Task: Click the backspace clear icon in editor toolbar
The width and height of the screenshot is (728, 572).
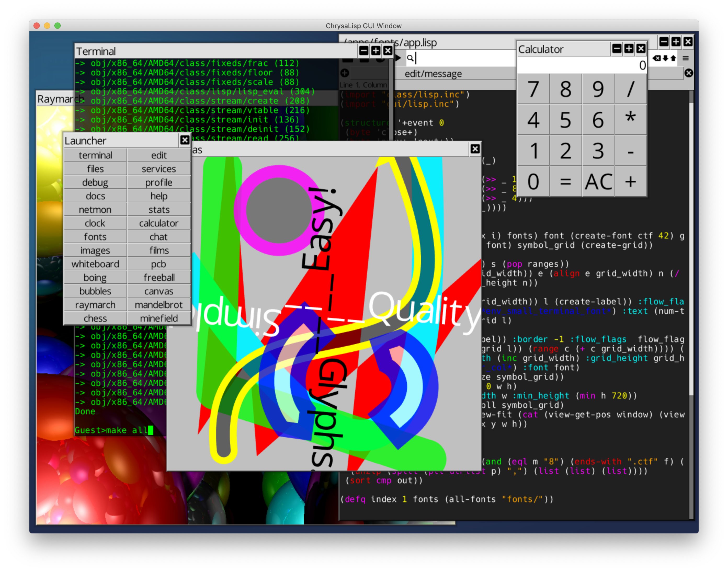Action: pyautogui.click(x=656, y=58)
